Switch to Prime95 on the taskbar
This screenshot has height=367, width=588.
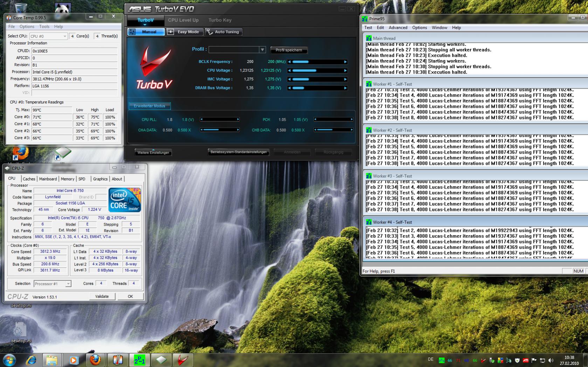tap(139, 360)
